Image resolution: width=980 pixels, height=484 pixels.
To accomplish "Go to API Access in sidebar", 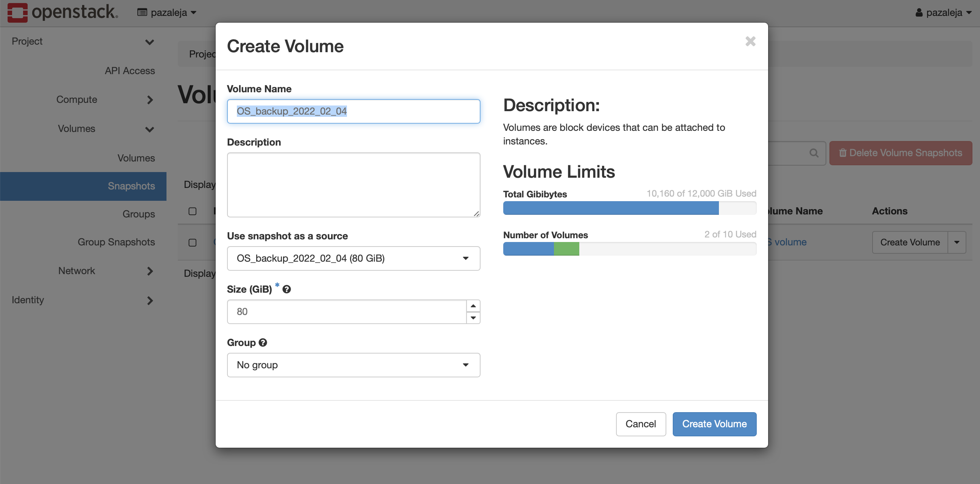I will click(130, 71).
